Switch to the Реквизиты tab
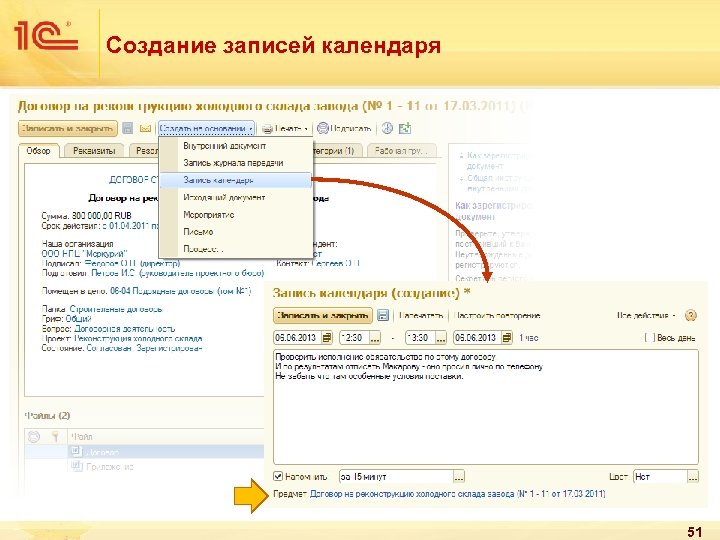Image resolution: width=720 pixels, height=540 pixels. (x=94, y=151)
